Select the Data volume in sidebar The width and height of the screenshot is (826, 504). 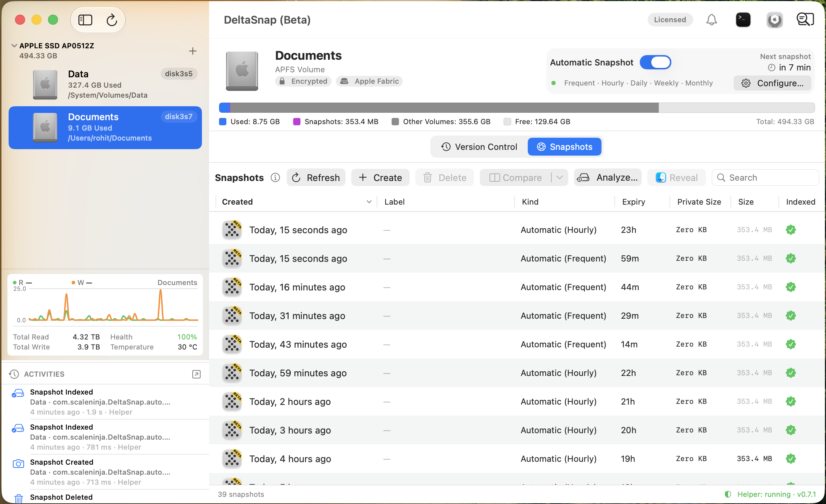coord(105,84)
